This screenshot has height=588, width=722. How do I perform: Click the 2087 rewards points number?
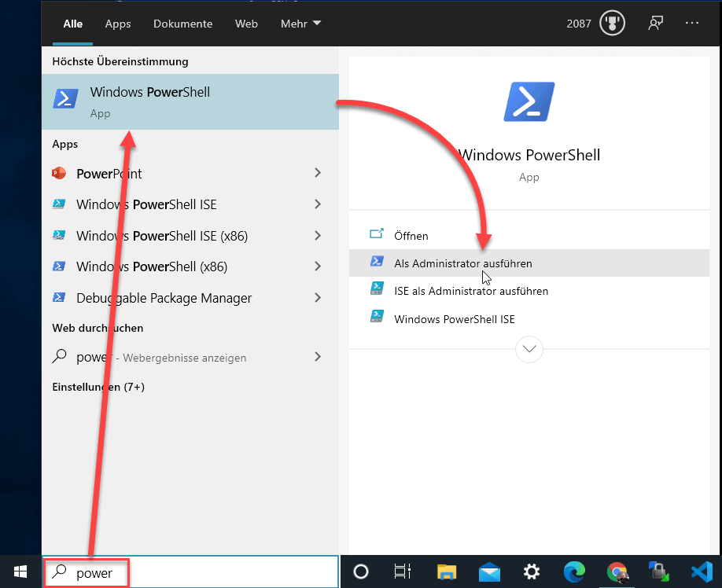579,24
